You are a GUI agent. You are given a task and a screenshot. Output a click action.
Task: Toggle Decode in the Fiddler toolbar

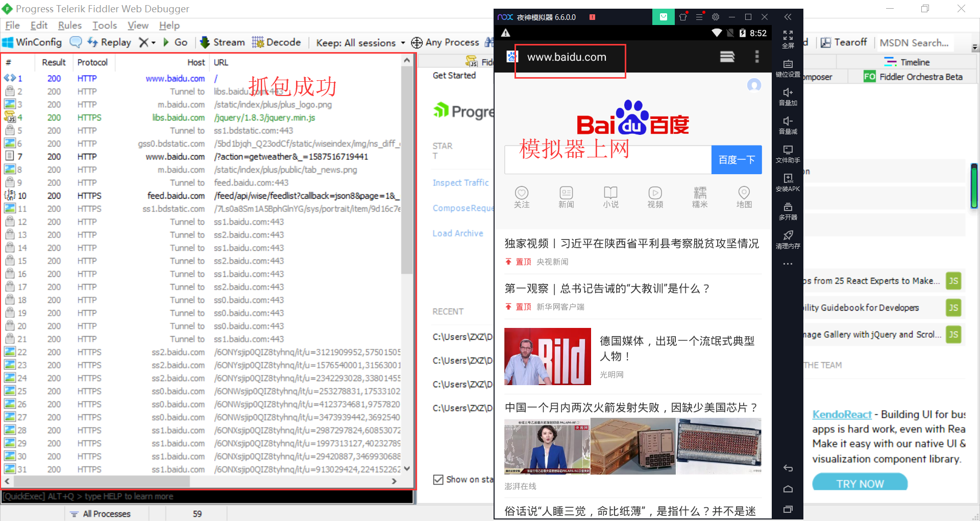(276, 42)
